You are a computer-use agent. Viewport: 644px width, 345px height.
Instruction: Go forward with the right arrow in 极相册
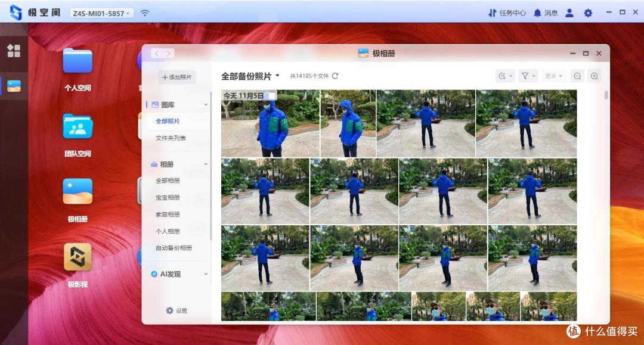168,54
